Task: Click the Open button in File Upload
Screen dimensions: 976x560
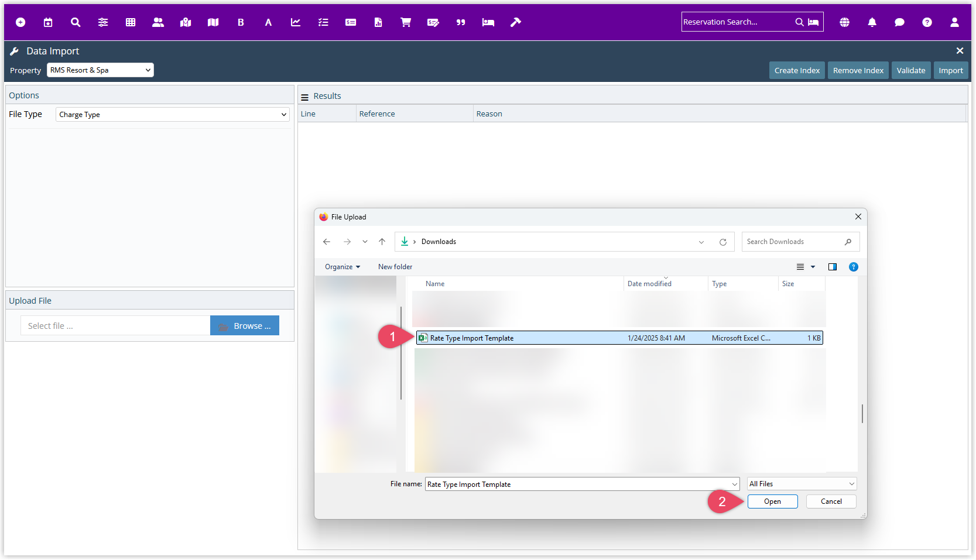Action: click(772, 501)
